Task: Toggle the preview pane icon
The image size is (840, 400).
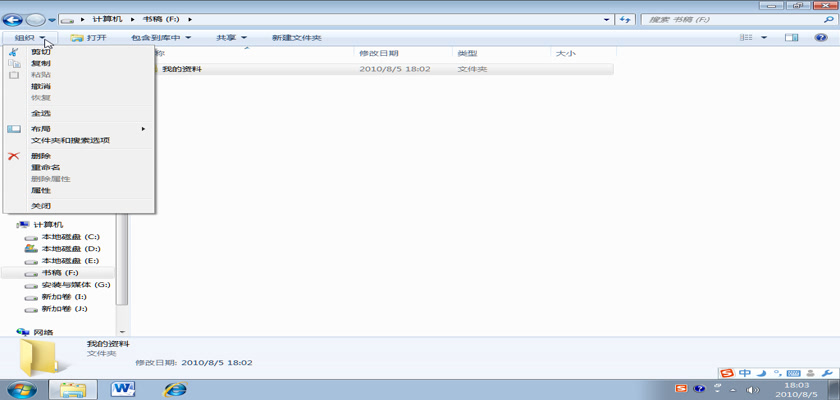Action: pos(791,38)
